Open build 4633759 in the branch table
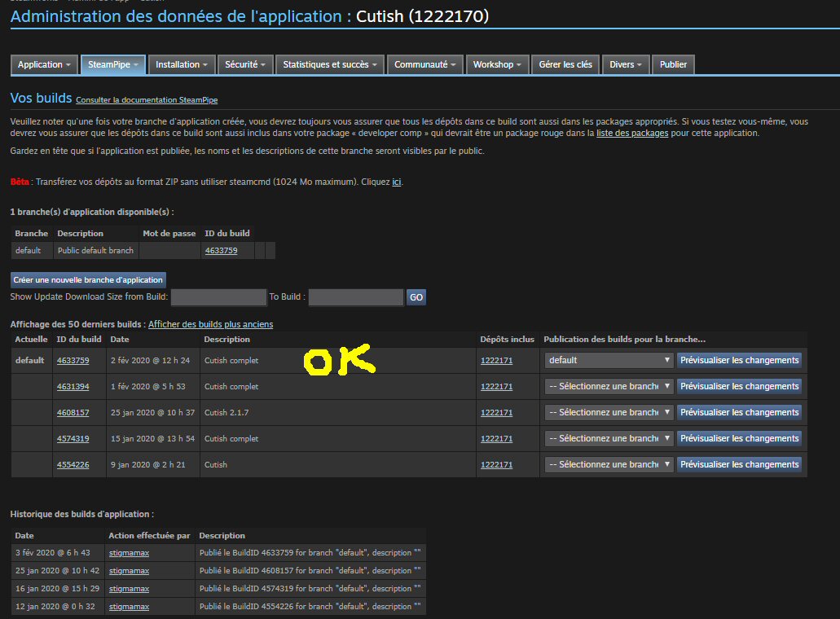840x619 pixels. [x=221, y=251]
